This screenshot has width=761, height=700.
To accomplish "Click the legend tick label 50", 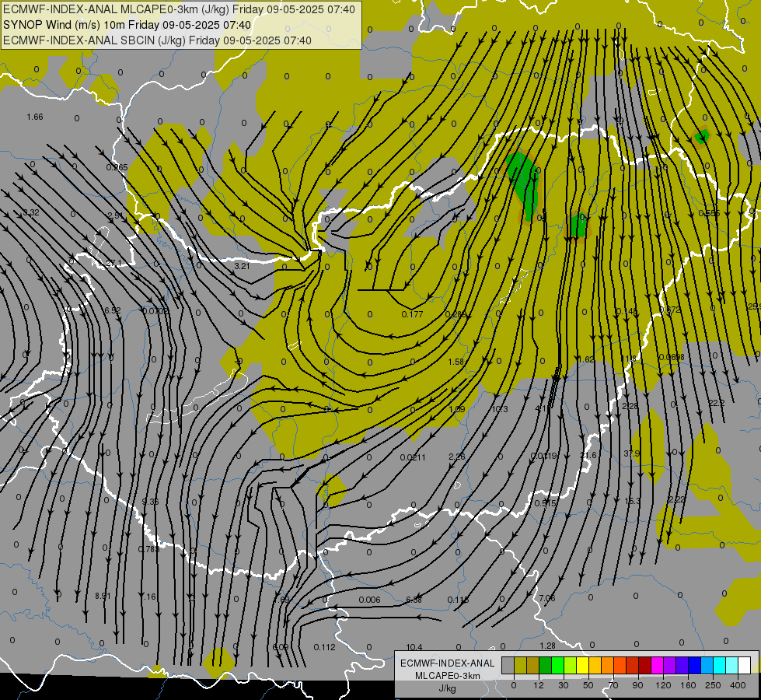I will coord(588,685).
